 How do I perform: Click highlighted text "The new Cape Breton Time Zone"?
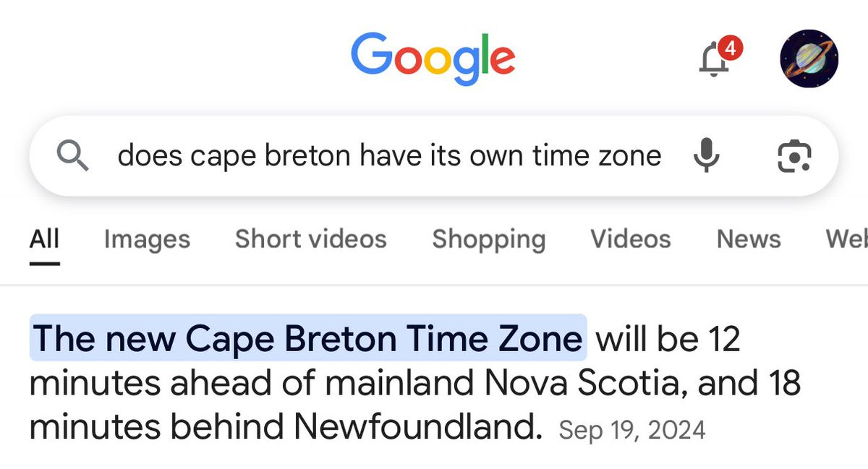click(x=307, y=337)
